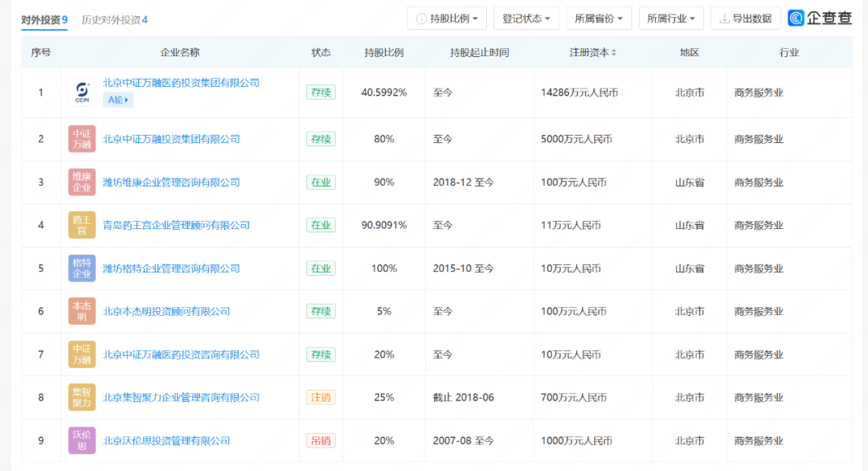Select the 维康企业 logo icon
Viewport: 868px width, 471px height.
(x=81, y=182)
